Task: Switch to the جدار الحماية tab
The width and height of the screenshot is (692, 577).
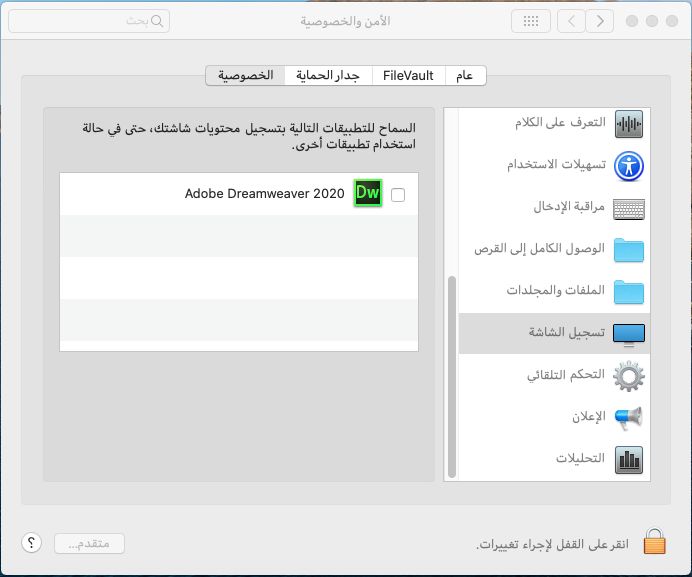Action: [328, 75]
